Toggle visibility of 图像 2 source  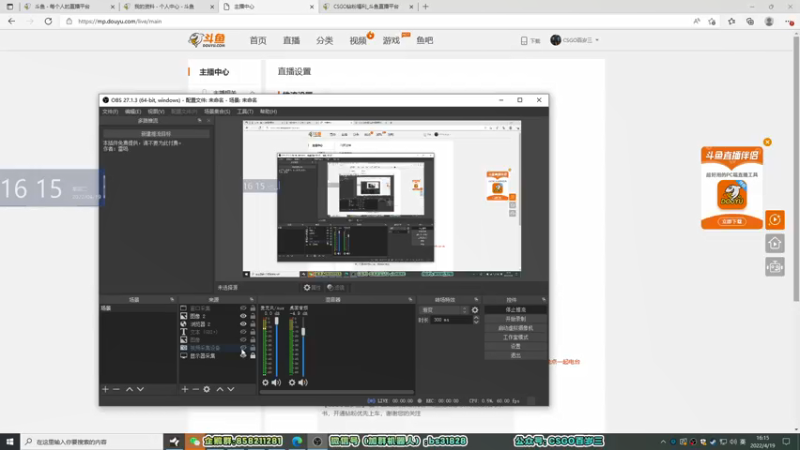pos(243,316)
